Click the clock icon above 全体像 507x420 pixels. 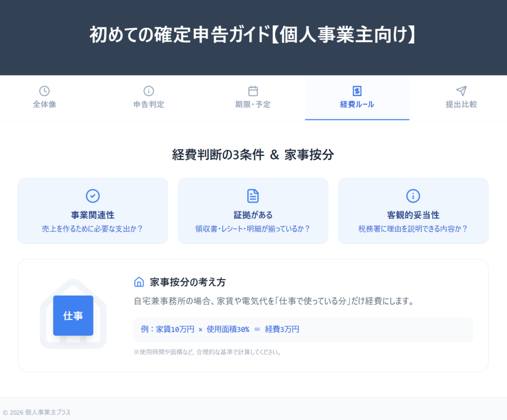pyautogui.click(x=44, y=91)
